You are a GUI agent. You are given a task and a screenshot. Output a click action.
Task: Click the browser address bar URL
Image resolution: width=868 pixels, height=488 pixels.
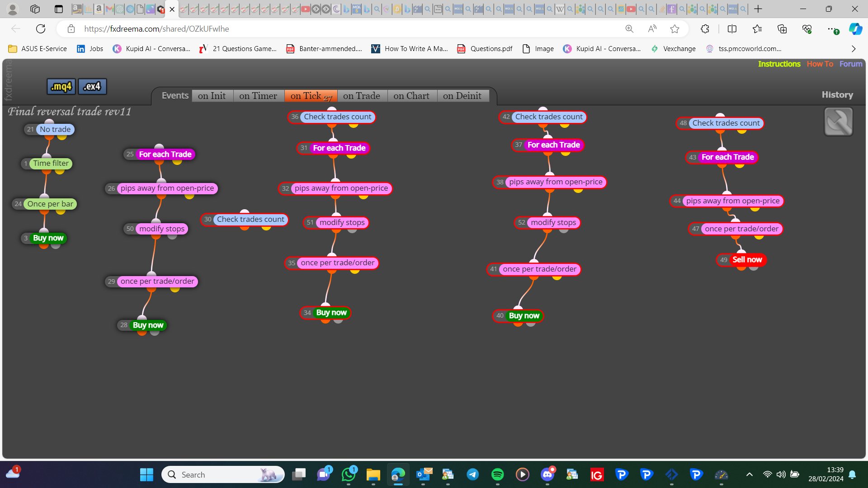(x=156, y=29)
